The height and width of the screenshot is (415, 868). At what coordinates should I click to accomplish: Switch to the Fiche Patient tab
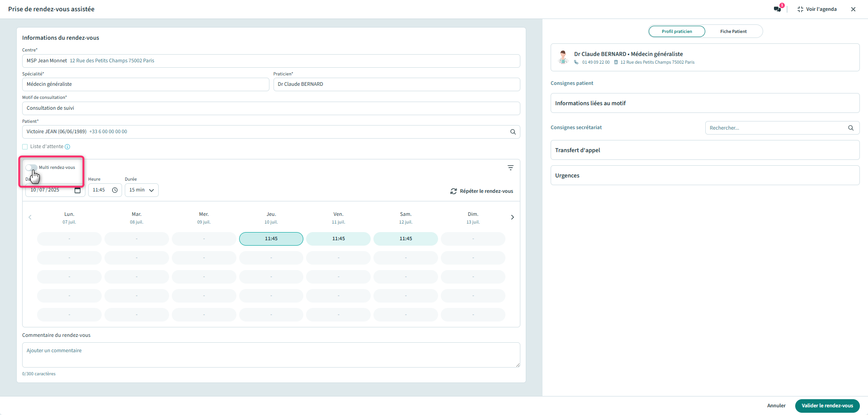[733, 32]
